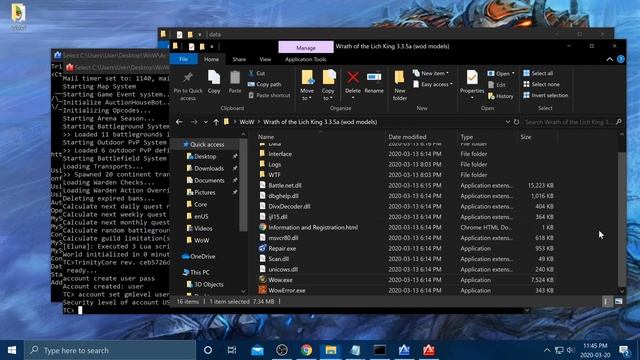
Task: Switch to Large icons view in status bar
Action: pyautogui.click(x=619, y=302)
